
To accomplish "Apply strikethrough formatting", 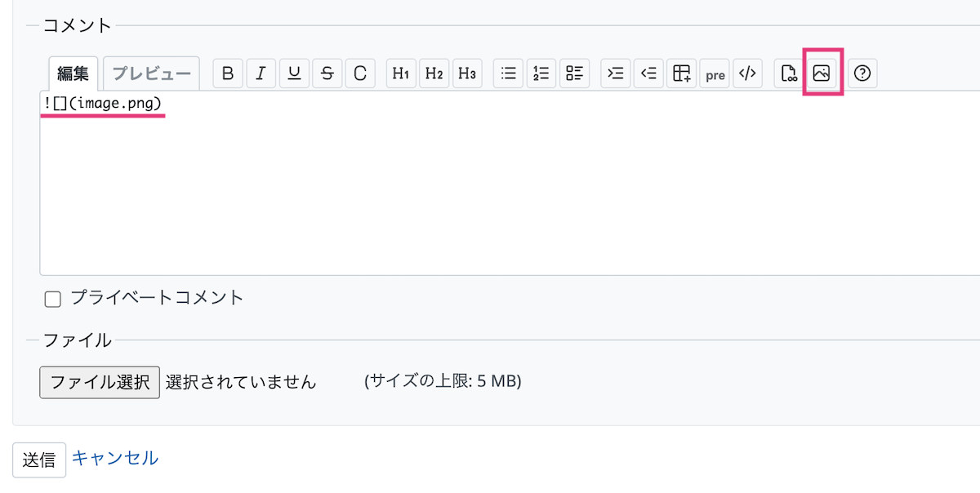I will click(x=327, y=73).
